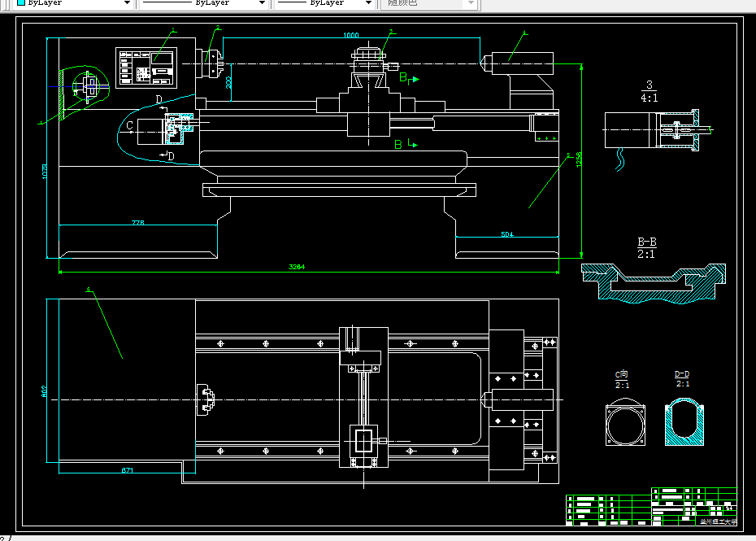Select the lower D section marker

(167, 155)
